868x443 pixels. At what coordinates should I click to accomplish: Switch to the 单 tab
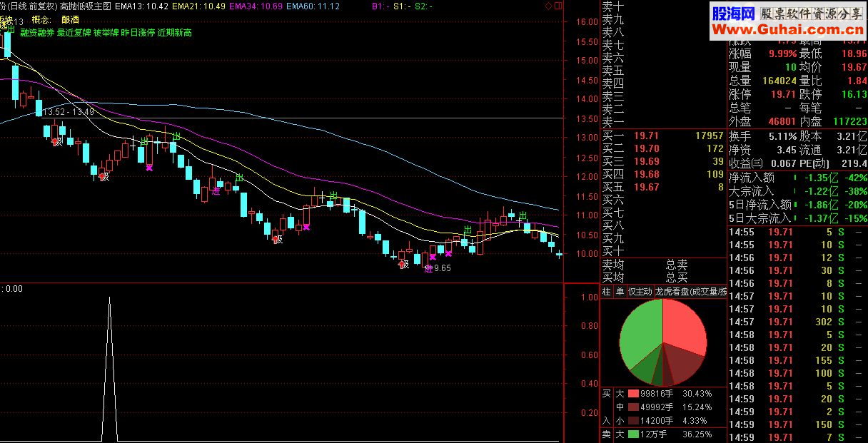click(620, 292)
